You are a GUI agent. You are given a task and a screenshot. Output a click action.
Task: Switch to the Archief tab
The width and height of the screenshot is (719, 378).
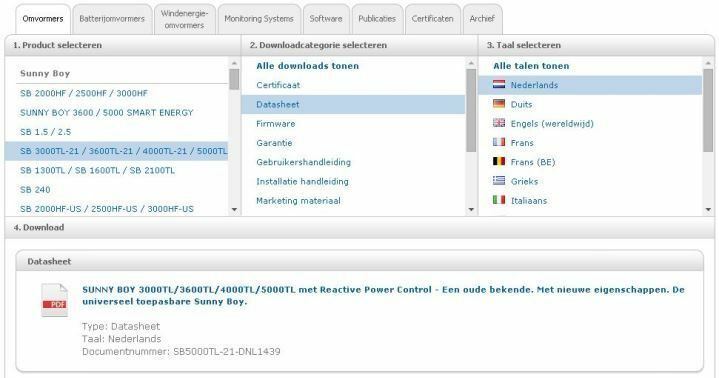(x=482, y=19)
